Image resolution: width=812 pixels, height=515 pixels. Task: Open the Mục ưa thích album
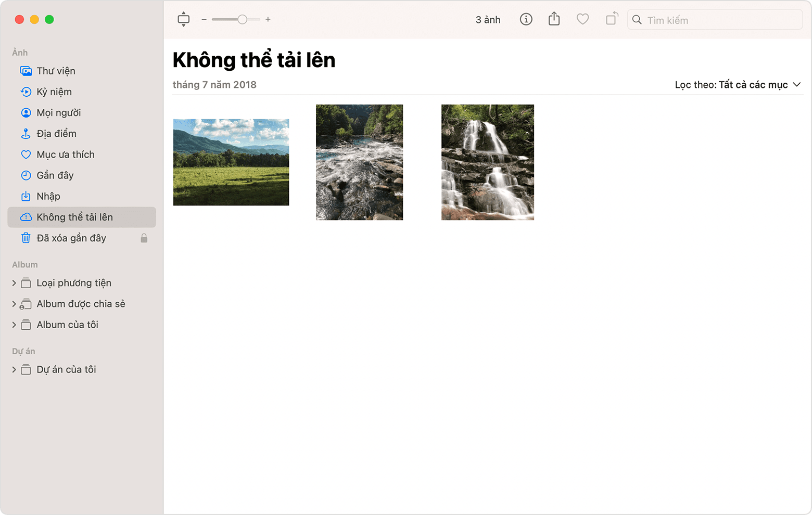65,154
